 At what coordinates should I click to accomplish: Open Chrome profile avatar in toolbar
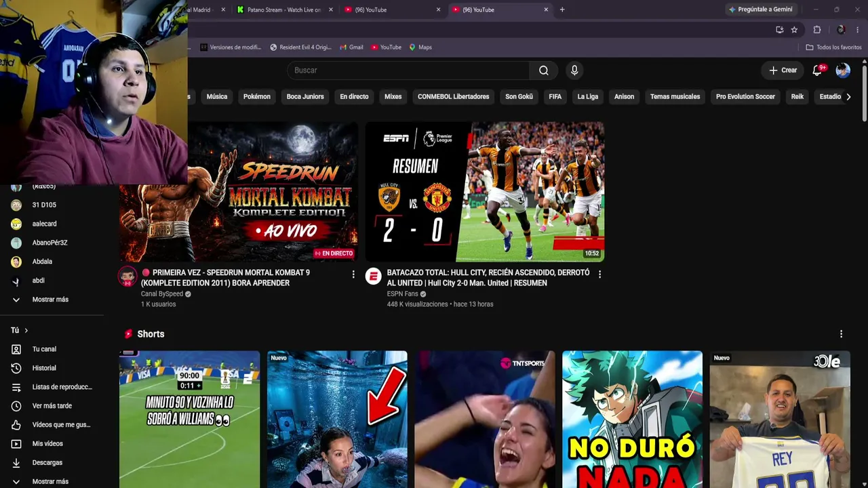coord(841,30)
